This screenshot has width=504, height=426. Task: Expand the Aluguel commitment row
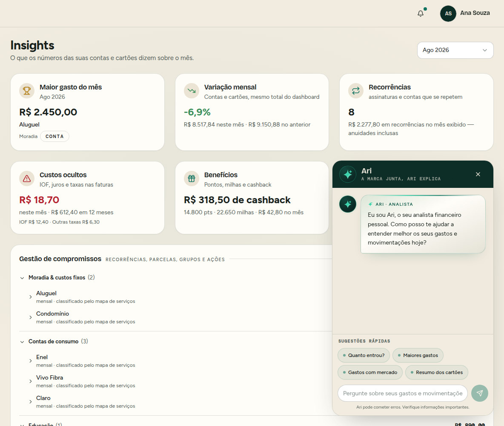pos(31,297)
